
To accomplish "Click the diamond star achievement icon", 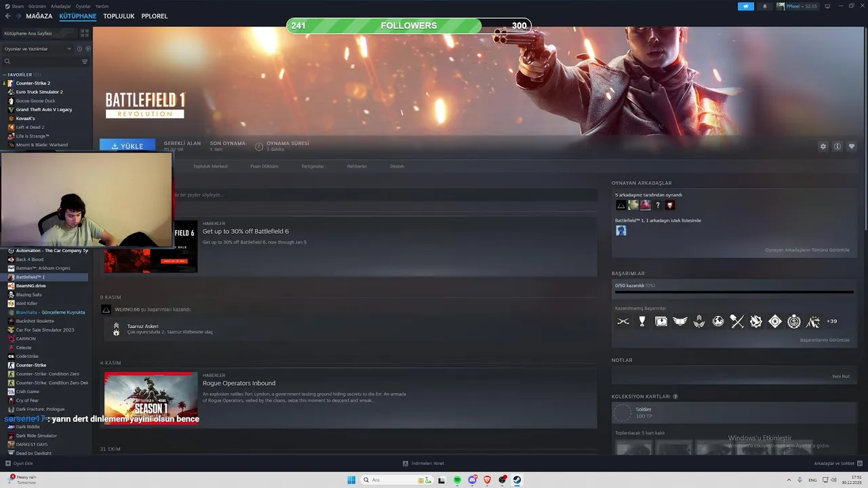I will click(775, 321).
